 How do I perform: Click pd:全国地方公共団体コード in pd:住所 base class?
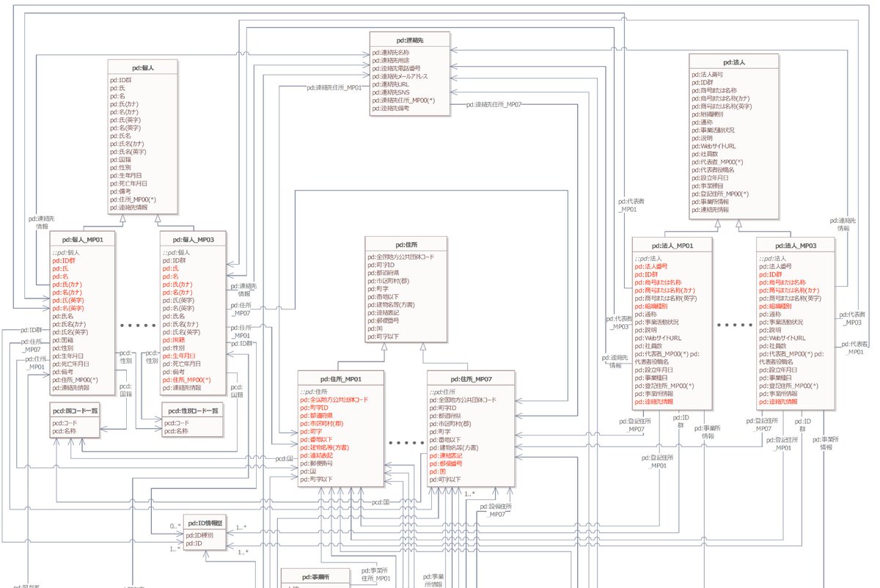[x=401, y=257]
